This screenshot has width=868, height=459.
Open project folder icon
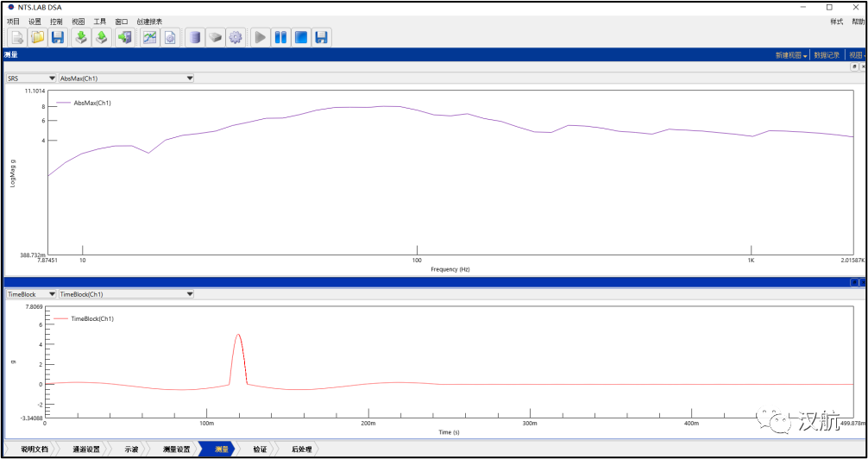[x=37, y=38]
